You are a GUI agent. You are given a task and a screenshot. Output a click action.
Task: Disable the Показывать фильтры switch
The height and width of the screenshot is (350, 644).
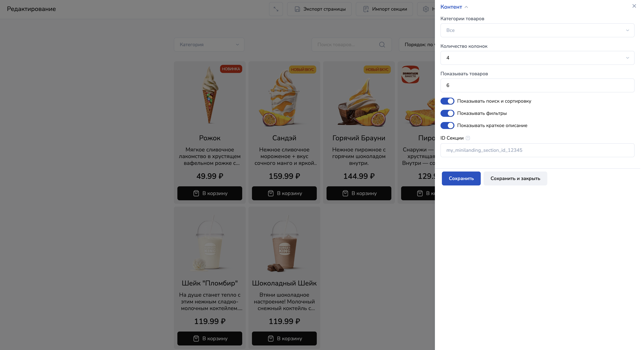(x=447, y=113)
